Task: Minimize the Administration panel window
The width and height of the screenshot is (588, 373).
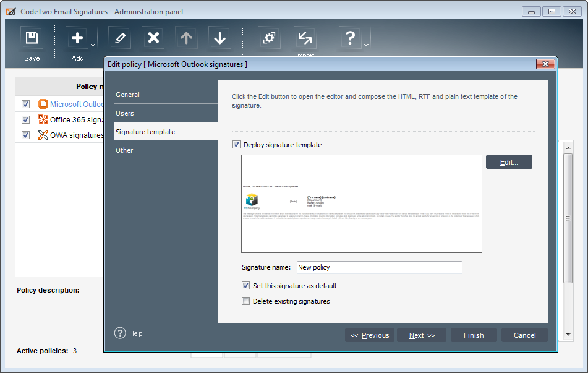Action: [x=531, y=12]
